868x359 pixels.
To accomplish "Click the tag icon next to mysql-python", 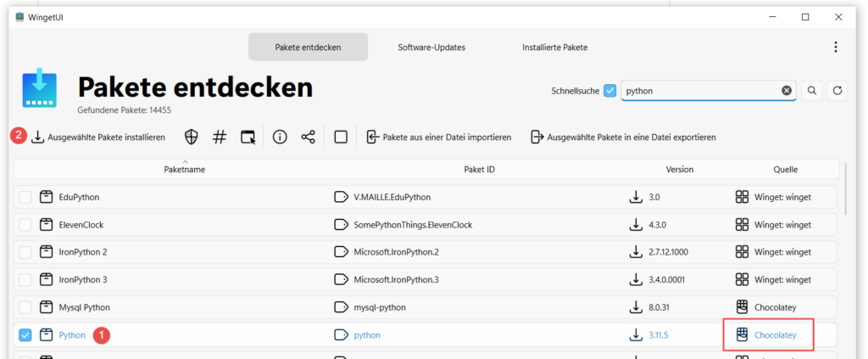I will point(341,307).
